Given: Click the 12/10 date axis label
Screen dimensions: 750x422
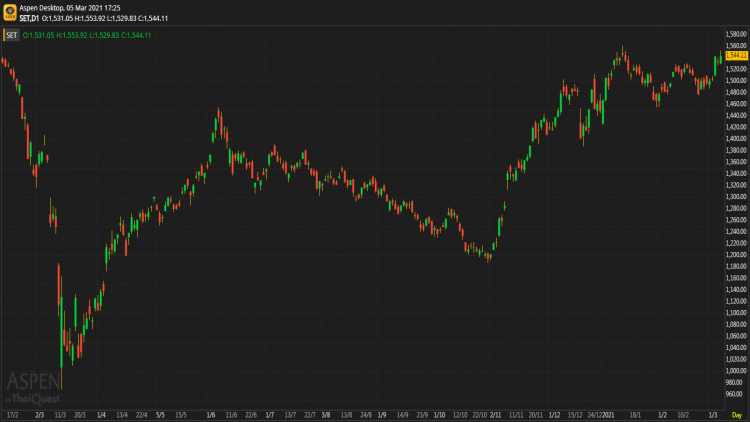Looking at the screenshot, I should (x=460, y=415).
